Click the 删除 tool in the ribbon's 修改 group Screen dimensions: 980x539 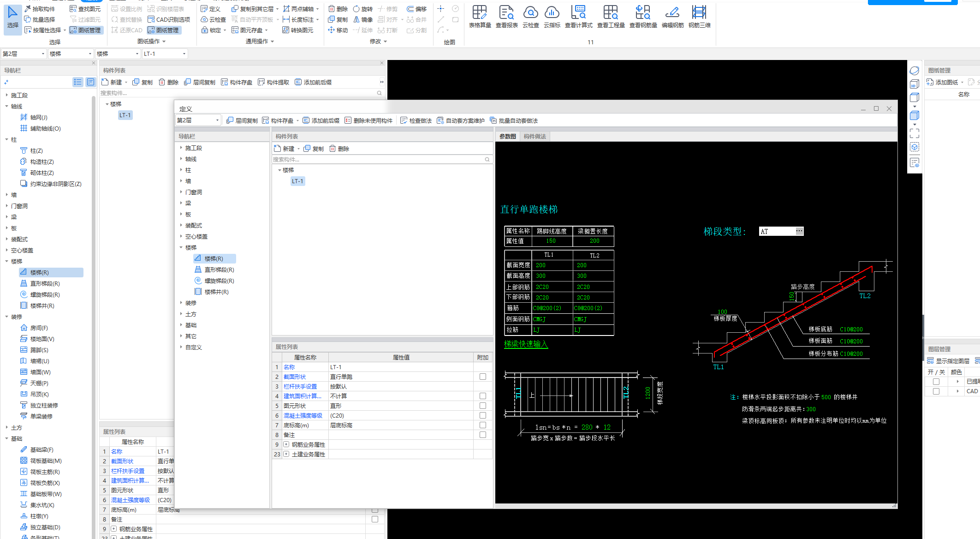click(338, 9)
